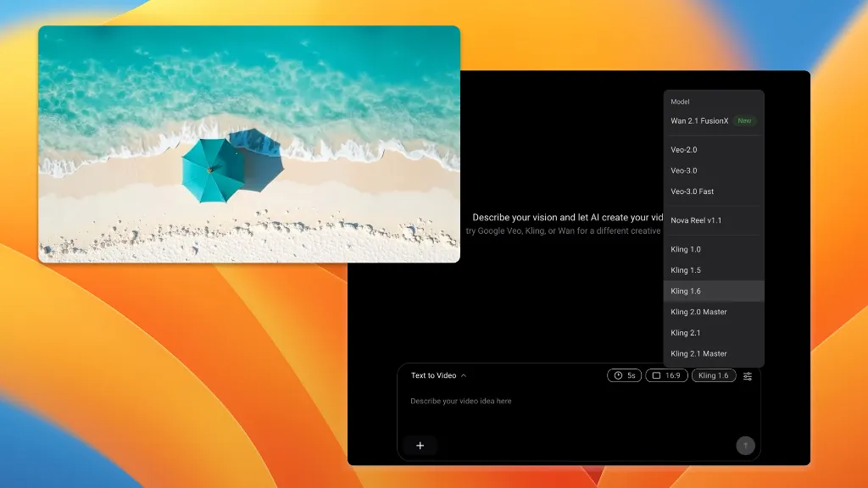868x488 pixels.
Task: Choose Kling 2.0 Master model
Action: [698, 312]
